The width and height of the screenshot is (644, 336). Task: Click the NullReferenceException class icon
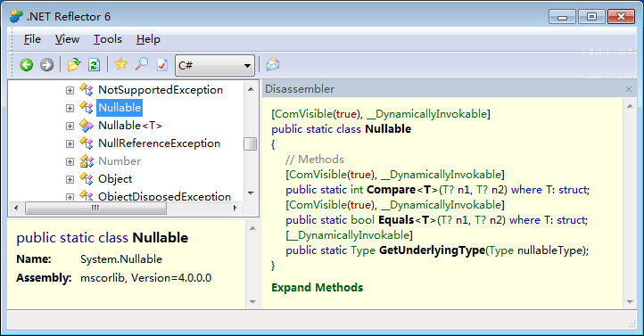(x=87, y=143)
